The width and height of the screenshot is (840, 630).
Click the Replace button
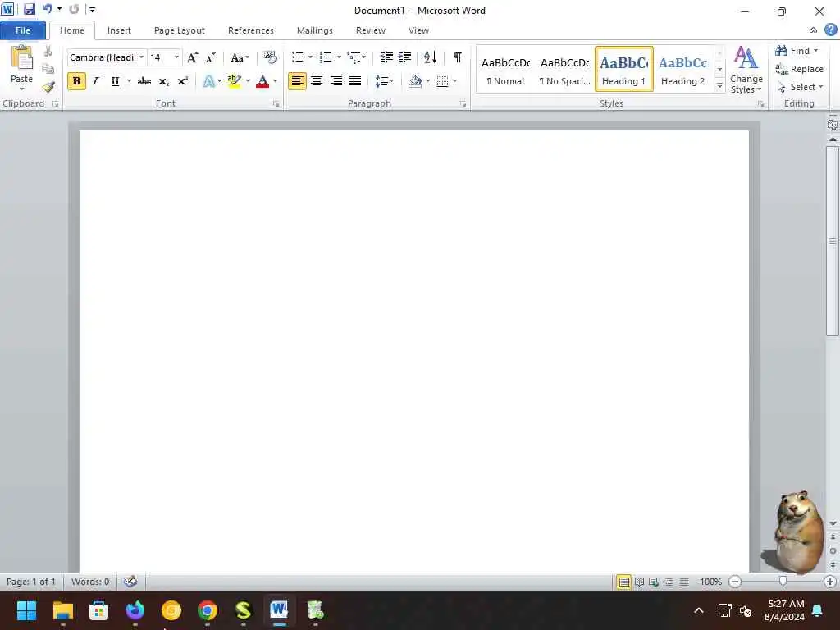(x=799, y=69)
